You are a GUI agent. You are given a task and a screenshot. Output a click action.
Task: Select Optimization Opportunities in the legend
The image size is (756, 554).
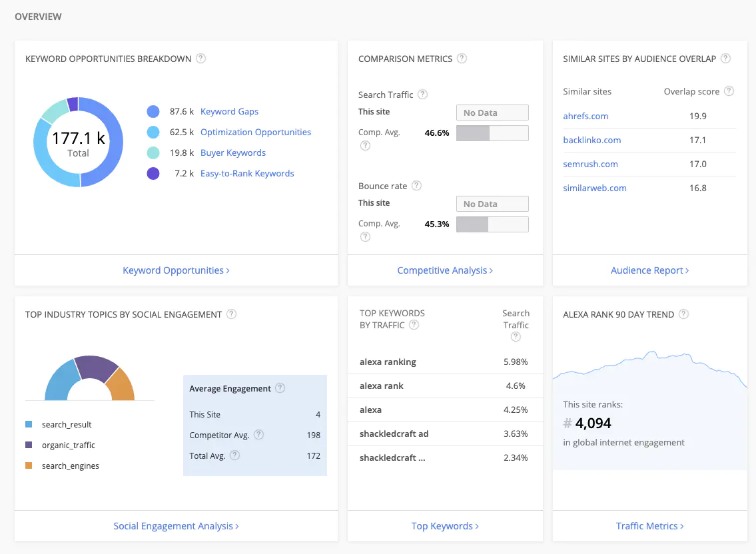point(255,132)
